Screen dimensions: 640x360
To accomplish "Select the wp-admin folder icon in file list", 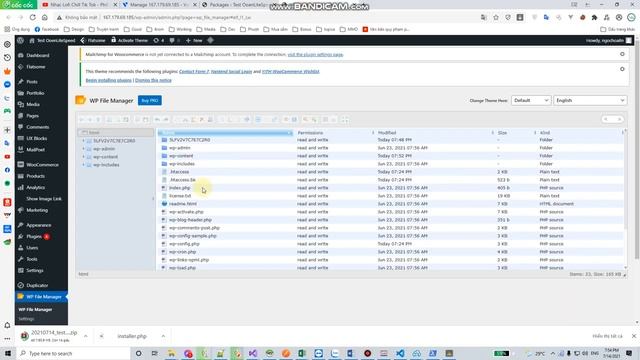I will (164, 148).
